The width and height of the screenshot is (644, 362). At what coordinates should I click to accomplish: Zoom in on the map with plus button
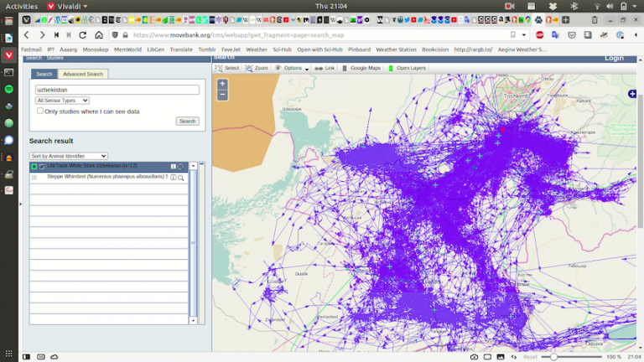(222, 84)
